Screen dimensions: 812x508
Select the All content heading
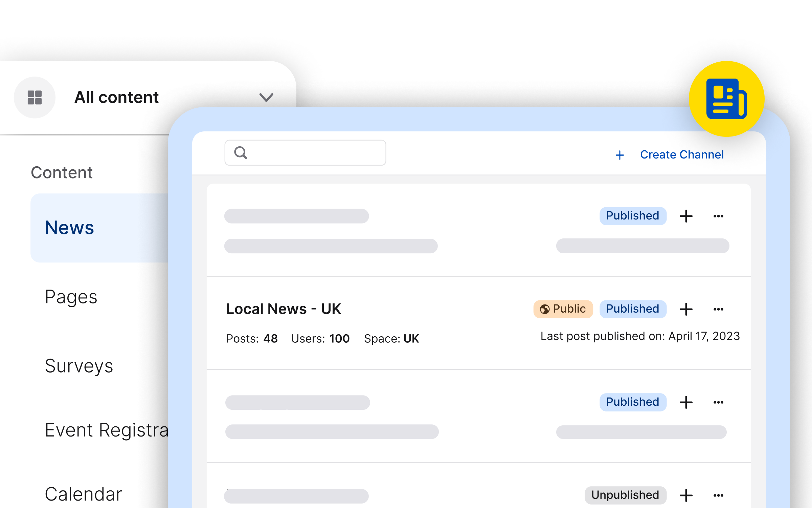pos(116,98)
